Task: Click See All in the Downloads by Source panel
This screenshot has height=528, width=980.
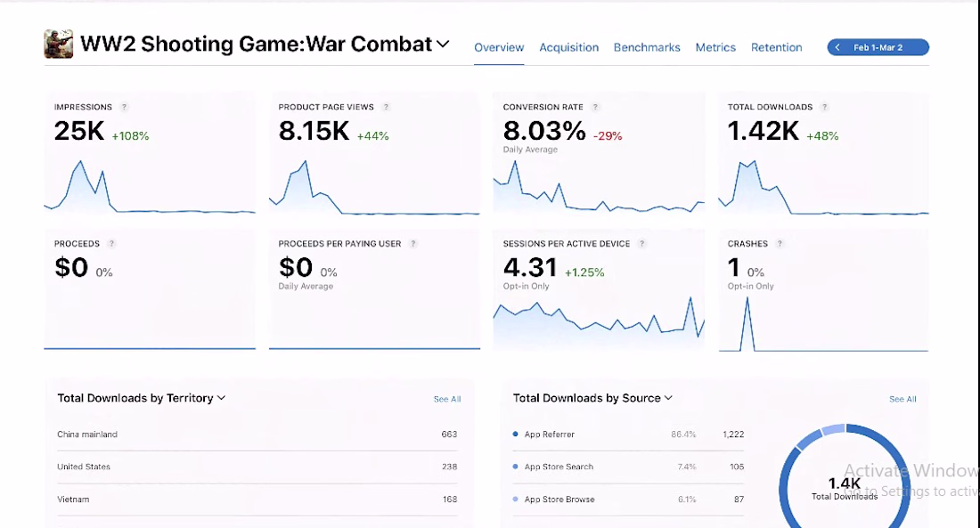Action: pyautogui.click(x=902, y=399)
